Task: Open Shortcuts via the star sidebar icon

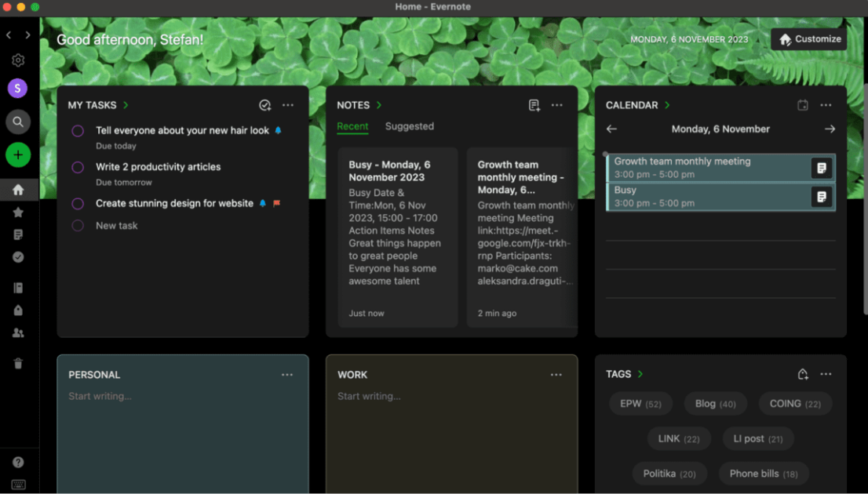Action: tap(17, 212)
